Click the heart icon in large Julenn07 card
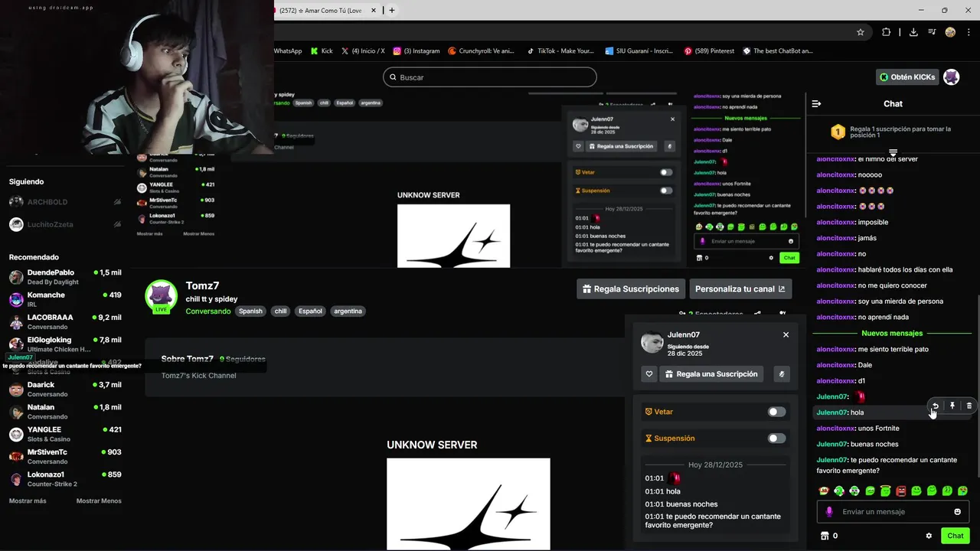The width and height of the screenshot is (980, 551). tap(649, 374)
